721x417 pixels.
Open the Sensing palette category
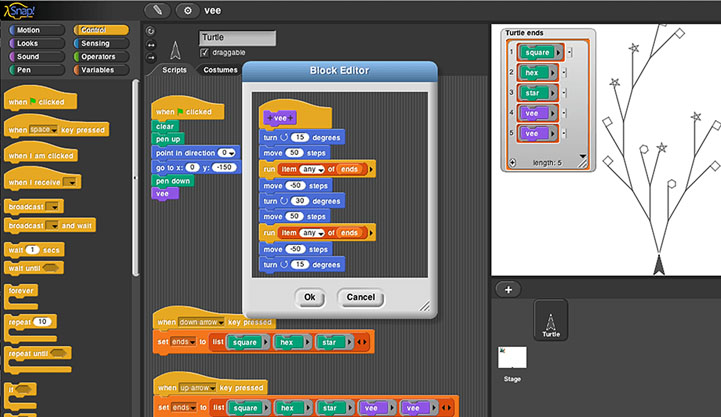click(101, 43)
